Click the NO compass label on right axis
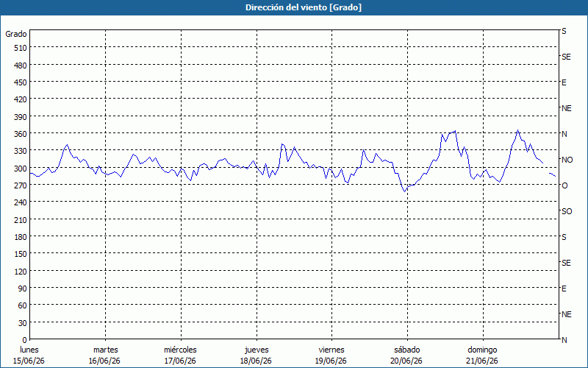 [x=567, y=160]
